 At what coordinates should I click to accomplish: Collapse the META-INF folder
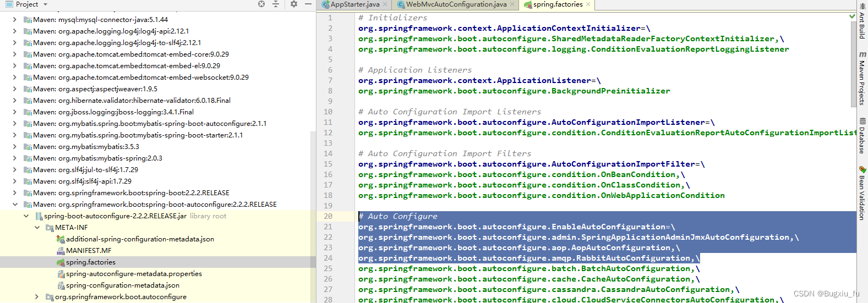point(37,227)
